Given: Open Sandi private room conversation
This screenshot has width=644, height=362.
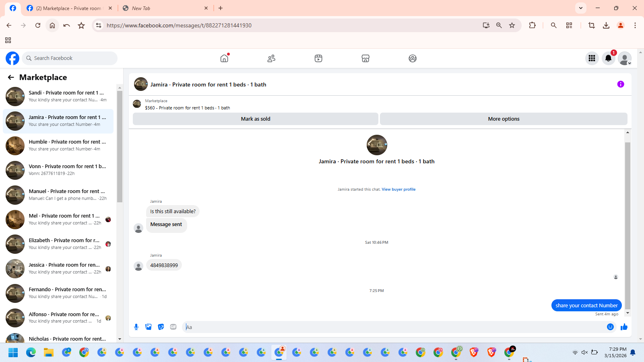Looking at the screenshot, I should coord(58,97).
